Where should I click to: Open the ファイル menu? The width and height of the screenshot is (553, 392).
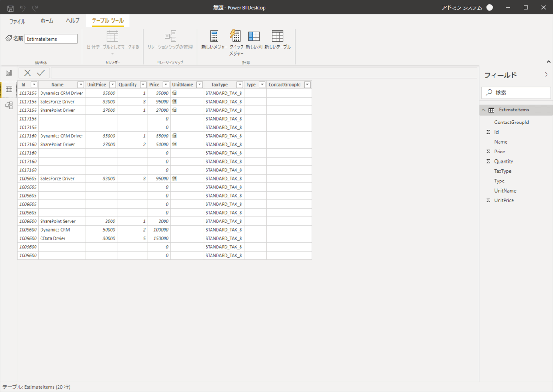[17, 21]
